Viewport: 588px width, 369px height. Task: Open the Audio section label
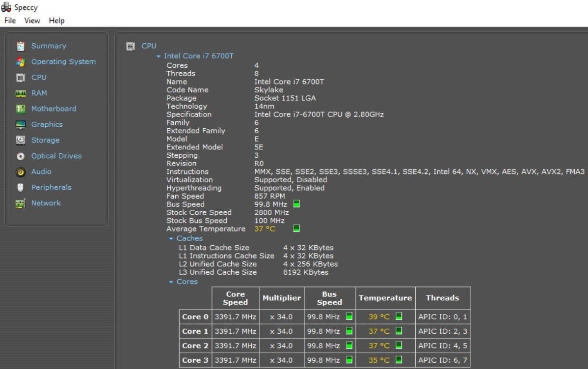(41, 171)
